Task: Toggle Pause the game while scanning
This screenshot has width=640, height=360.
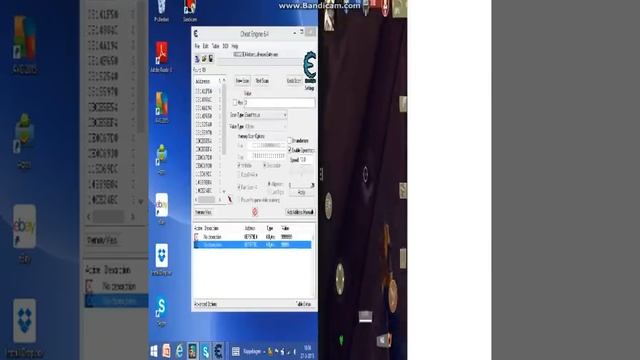Action: coord(239,200)
